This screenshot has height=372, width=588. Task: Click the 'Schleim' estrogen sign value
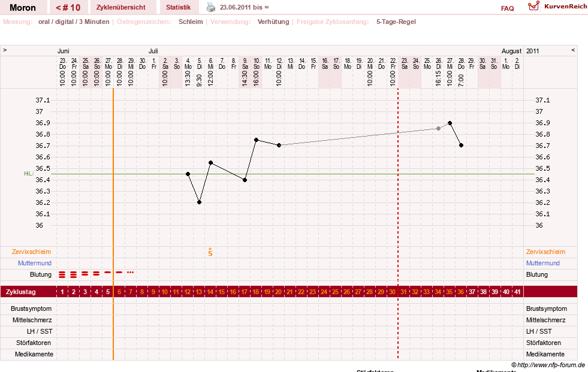191,22
